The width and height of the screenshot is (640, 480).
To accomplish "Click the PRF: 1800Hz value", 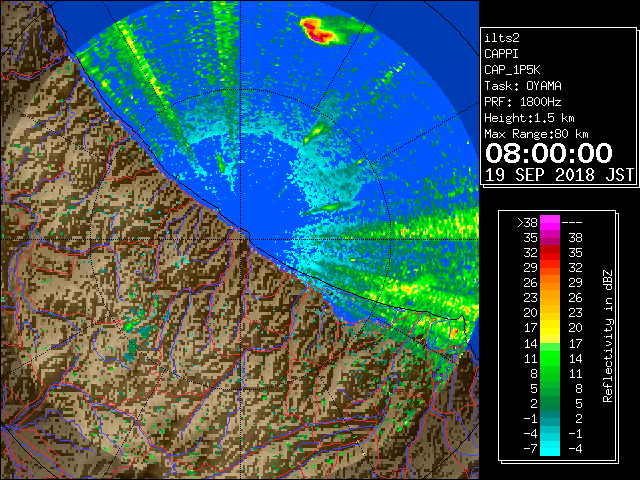I will click(x=523, y=102).
